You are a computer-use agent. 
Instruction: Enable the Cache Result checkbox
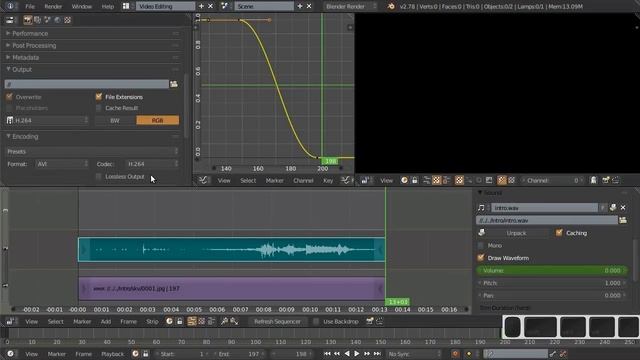[98, 108]
